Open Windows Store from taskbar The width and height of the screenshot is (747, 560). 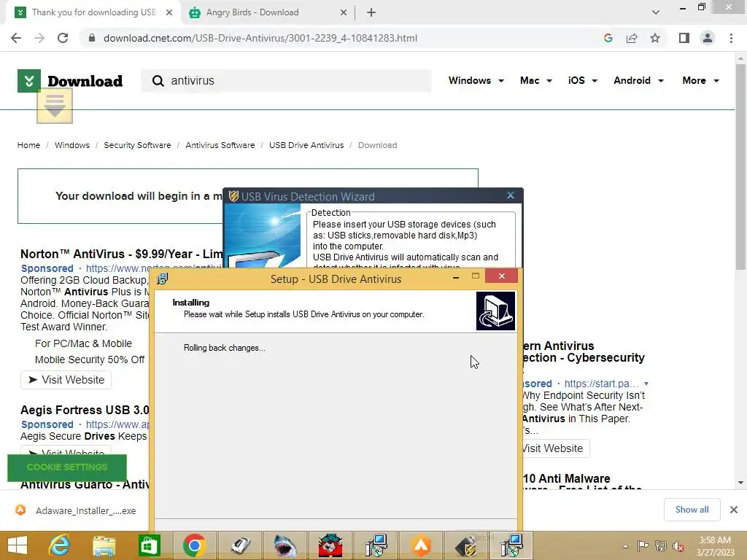149,545
